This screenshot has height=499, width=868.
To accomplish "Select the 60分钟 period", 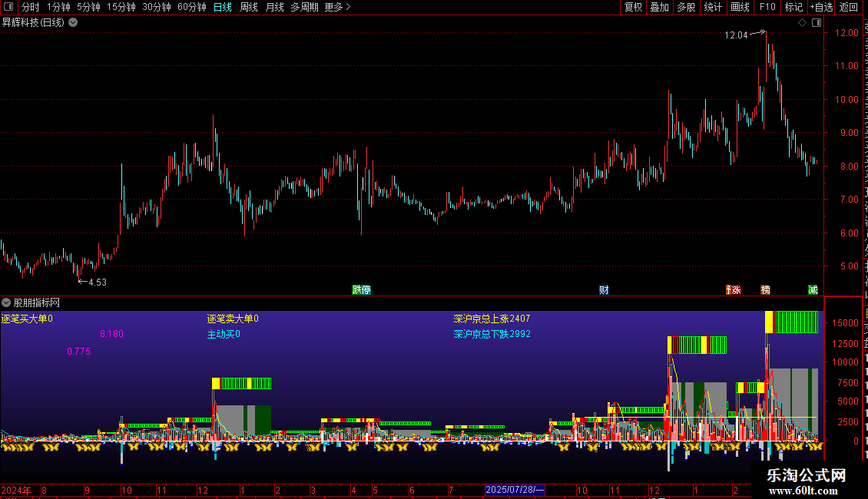I will (x=192, y=7).
